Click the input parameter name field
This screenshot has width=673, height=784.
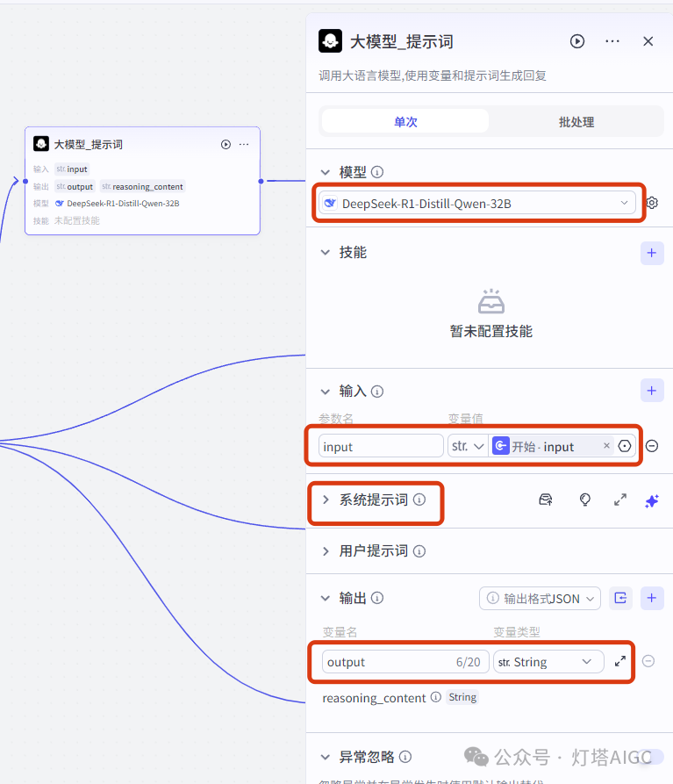pos(381,446)
